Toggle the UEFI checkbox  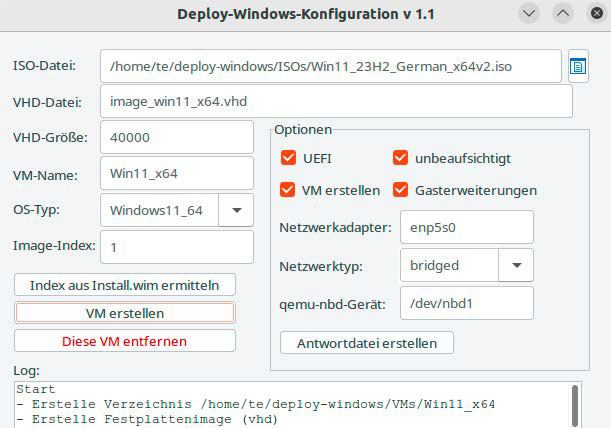[288, 158]
